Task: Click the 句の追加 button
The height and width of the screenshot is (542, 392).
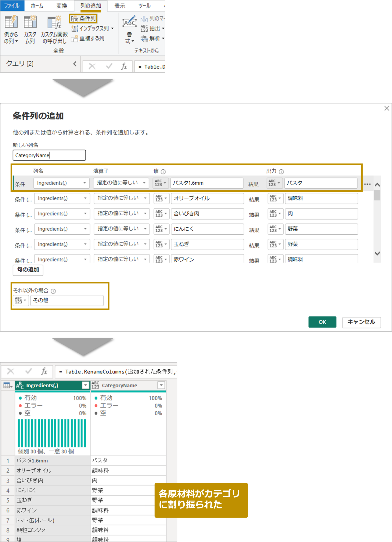Action: (x=28, y=270)
